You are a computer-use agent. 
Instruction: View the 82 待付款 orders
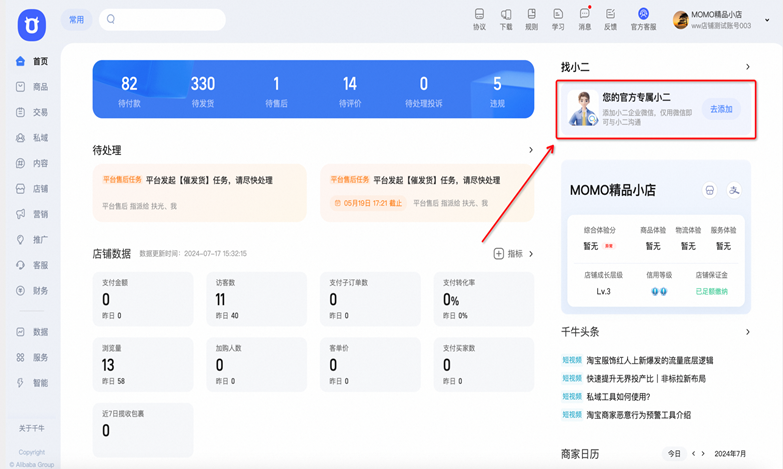129,90
